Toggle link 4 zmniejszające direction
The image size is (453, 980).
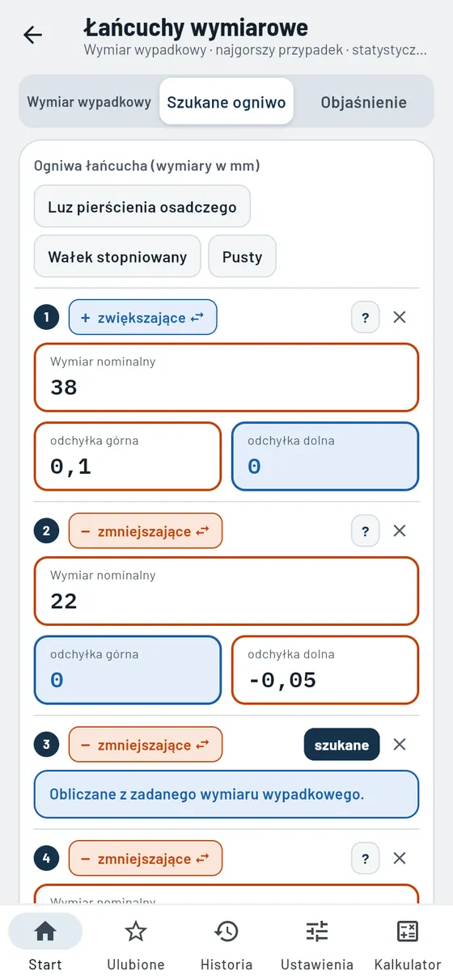coord(146,859)
